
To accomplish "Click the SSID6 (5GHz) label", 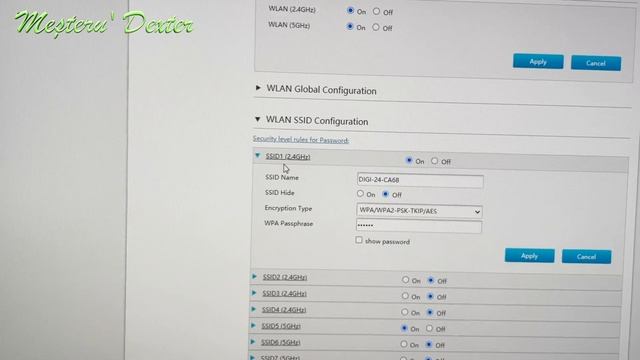I will point(281,342).
